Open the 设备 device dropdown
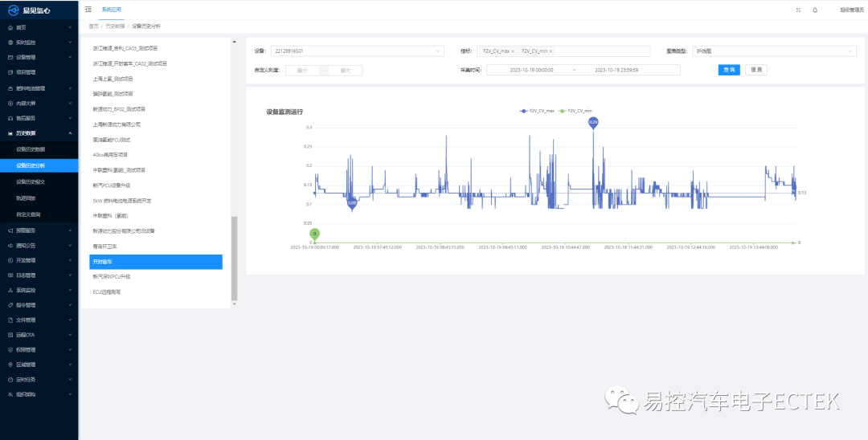Viewport: 868px width, 440px height. [357, 51]
